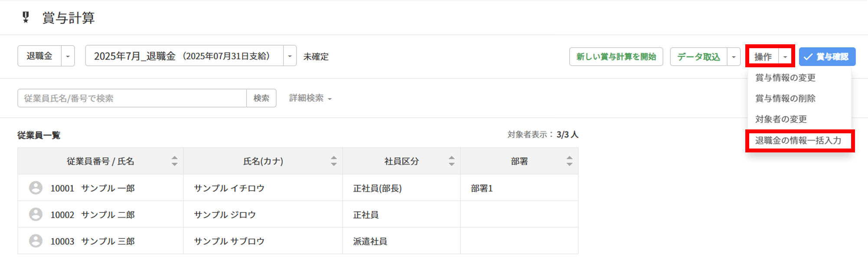Click avatar icon for employee 10001
The width and height of the screenshot is (868, 261).
pos(36,188)
